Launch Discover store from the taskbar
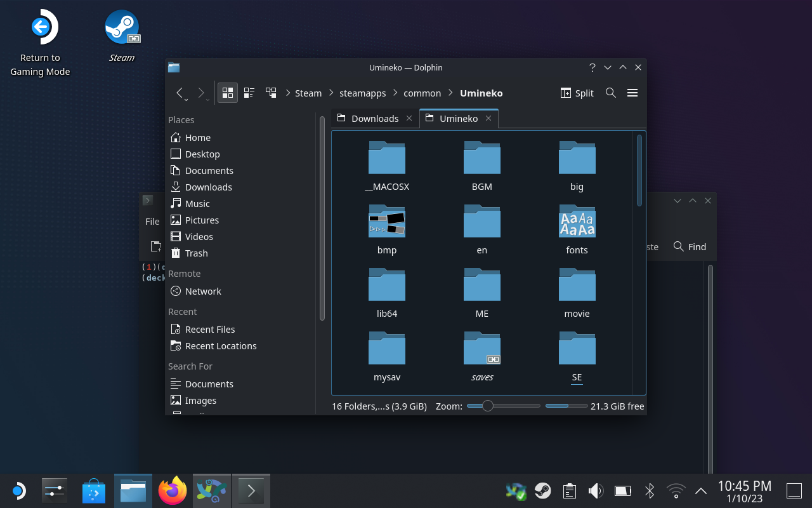Image resolution: width=812 pixels, height=508 pixels. point(94,491)
